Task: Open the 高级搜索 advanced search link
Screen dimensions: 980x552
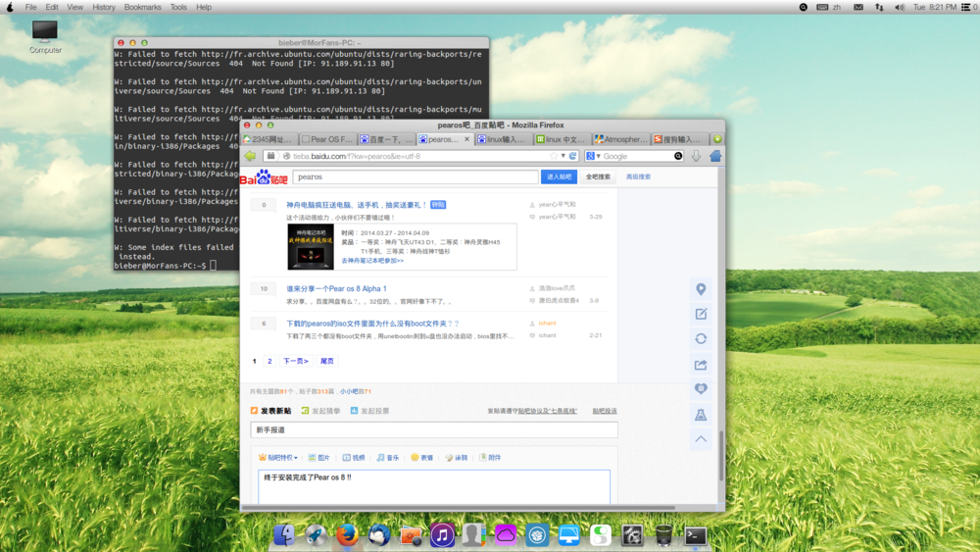Action: pyautogui.click(x=638, y=176)
